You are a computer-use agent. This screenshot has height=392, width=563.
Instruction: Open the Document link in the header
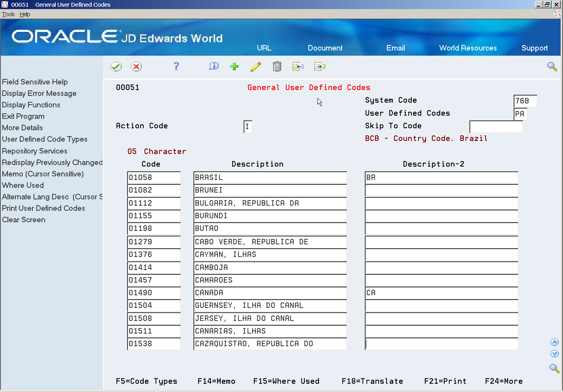coord(325,48)
